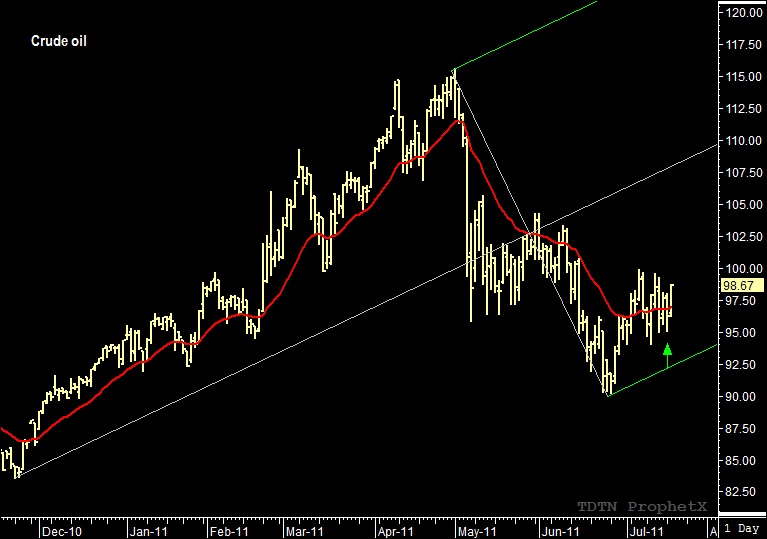Select the 100.00 price axis label
Viewport: 767px width, 539px height.
tap(743, 269)
